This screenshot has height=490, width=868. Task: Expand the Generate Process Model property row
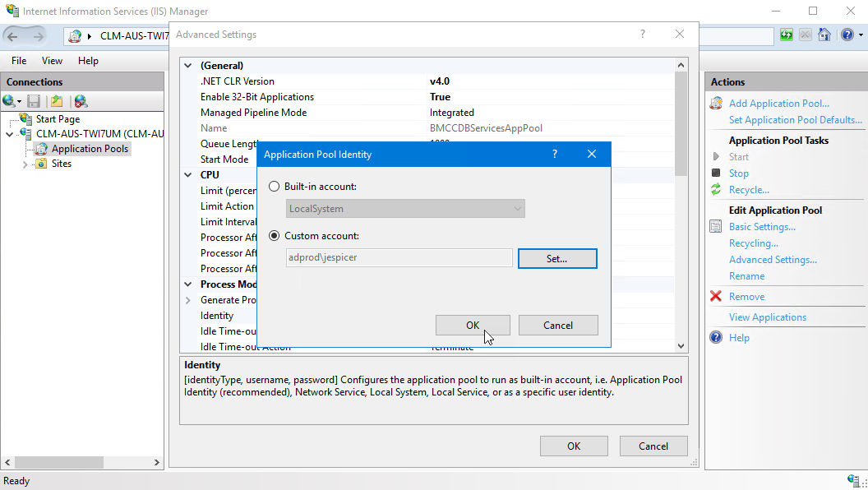pos(188,301)
